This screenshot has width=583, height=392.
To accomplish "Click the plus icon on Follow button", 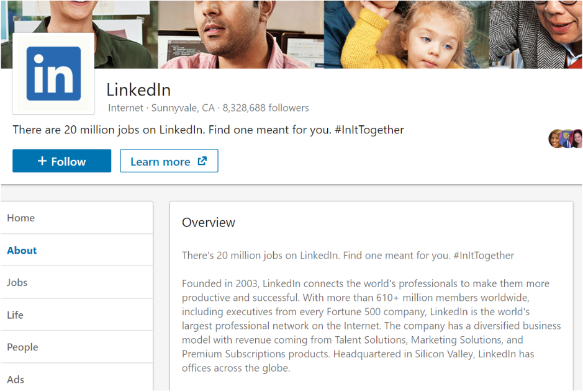I will [x=42, y=161].
